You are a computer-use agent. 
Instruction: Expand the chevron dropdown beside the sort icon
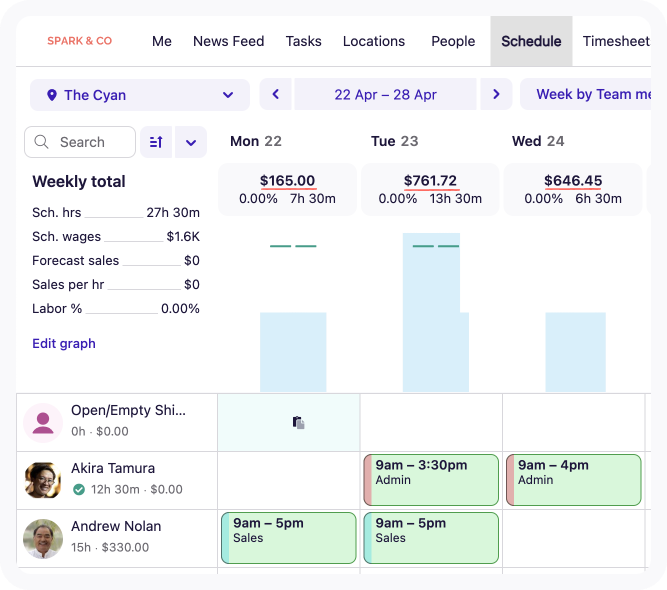(x=191, y=142)
